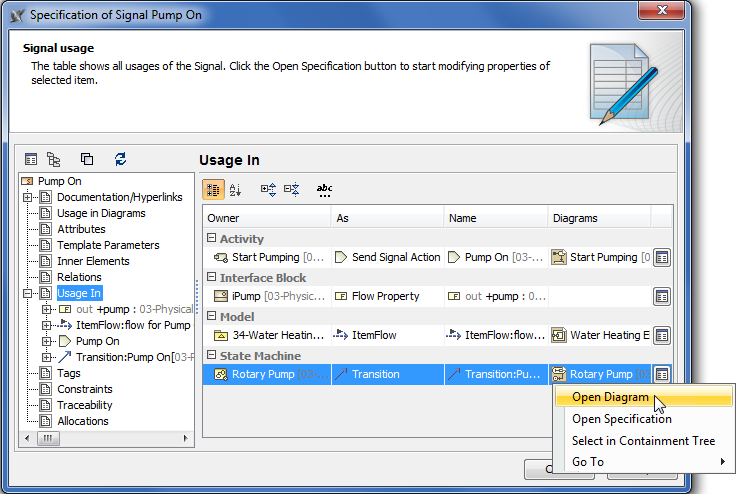Collapse the Interface Block group
This screenshot has width=736, height=494.
(x=212, y=277)
